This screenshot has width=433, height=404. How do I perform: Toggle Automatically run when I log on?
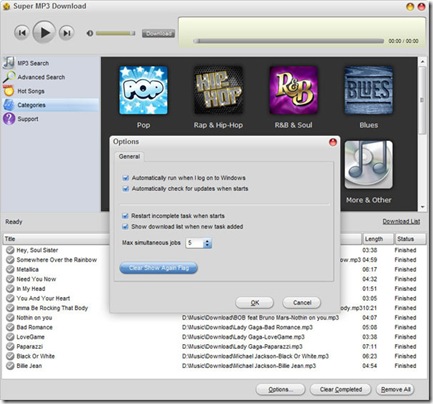[x=126, y=178]
